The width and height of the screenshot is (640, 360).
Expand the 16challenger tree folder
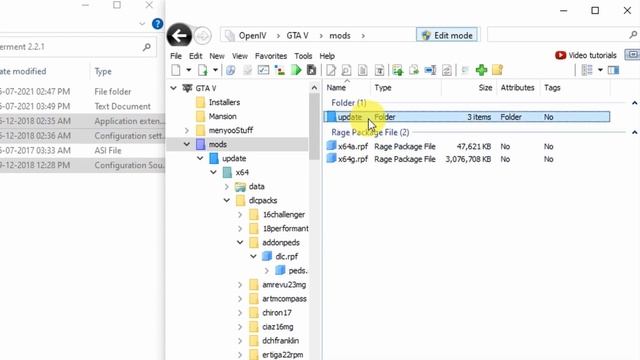[240, 214]
